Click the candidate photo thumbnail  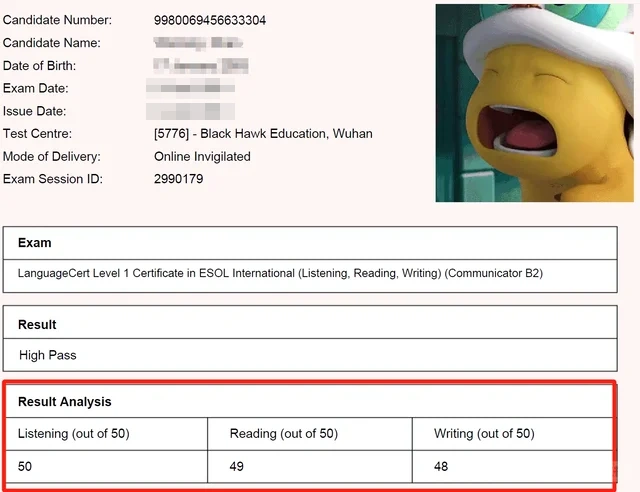(535, 103)
